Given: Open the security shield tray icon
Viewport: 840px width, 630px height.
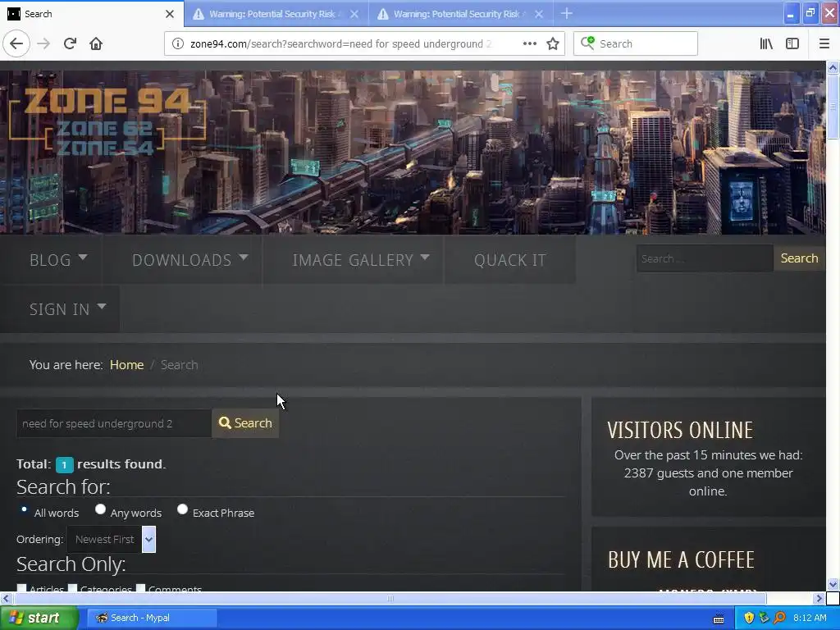Looking at the screenshot, I should (x=749, y=618).
